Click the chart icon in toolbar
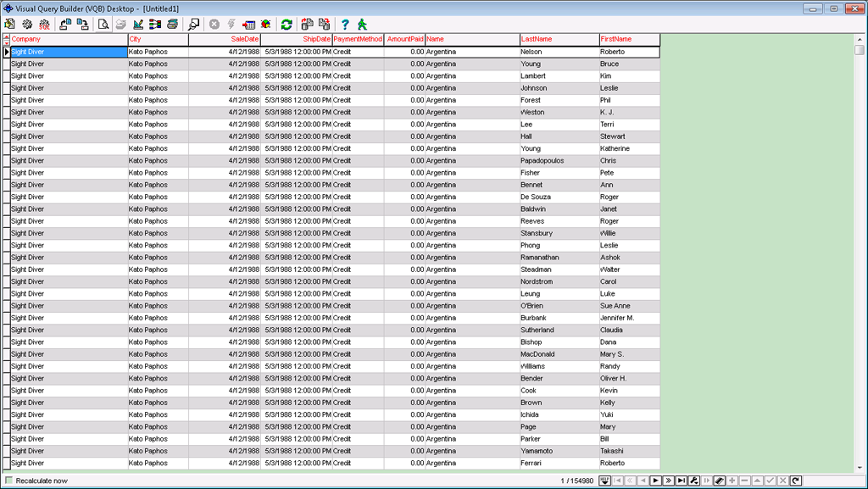This screenshot has height=489, width=868. (138, 25)
